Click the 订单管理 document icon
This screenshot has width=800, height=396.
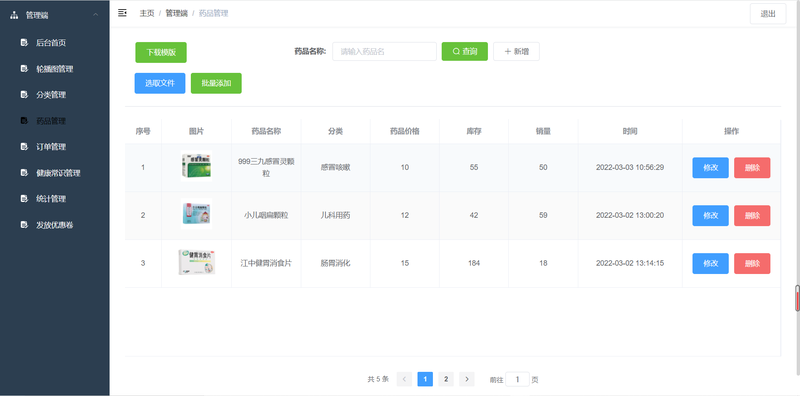[24, 146]
